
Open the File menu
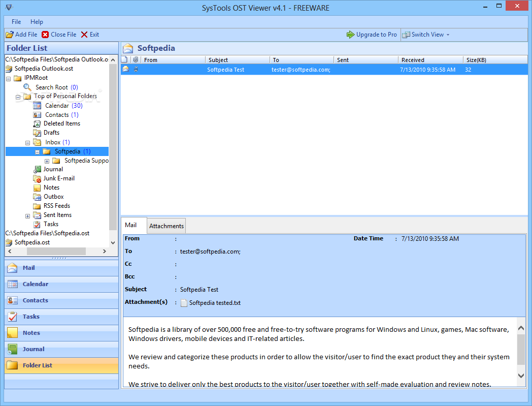(16, 22)
